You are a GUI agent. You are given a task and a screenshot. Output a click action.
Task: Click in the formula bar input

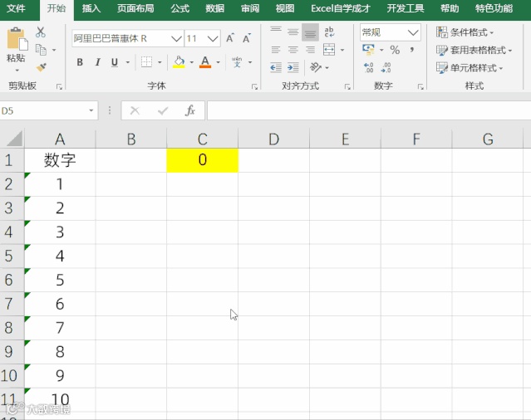coord(369,110)
